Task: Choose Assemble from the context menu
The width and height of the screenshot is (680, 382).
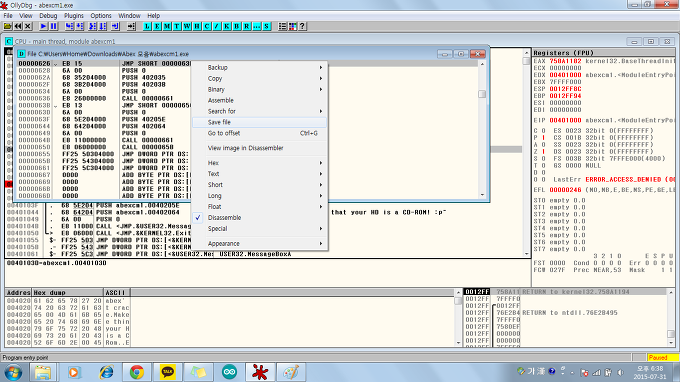Action: pyautogui.click(x=259, y=100)
